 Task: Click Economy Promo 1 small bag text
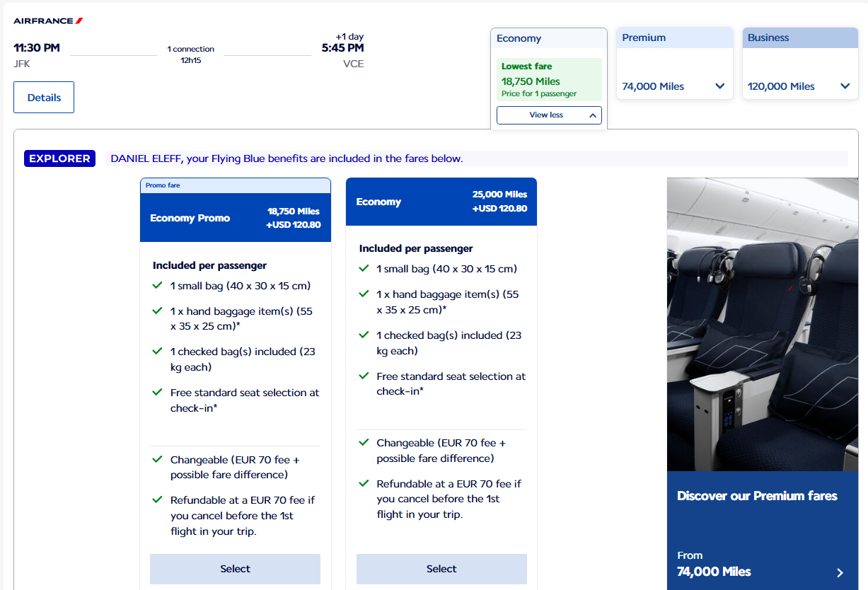(241, 286)
